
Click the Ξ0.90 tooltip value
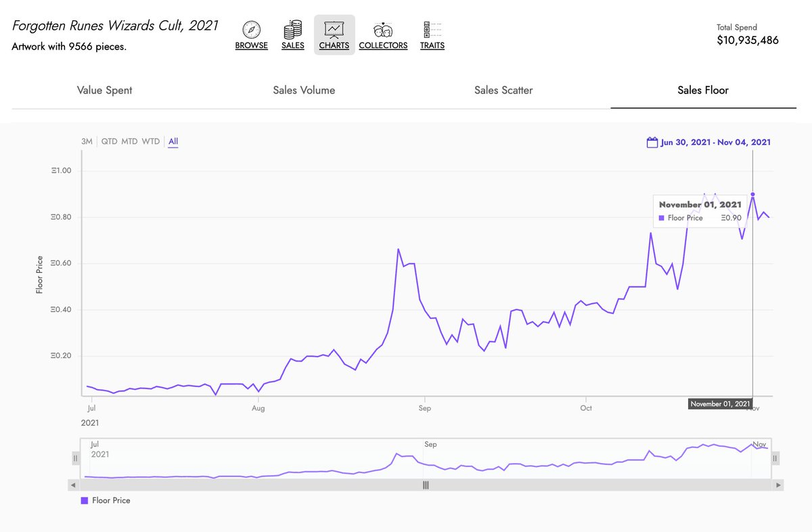(731, 218)
